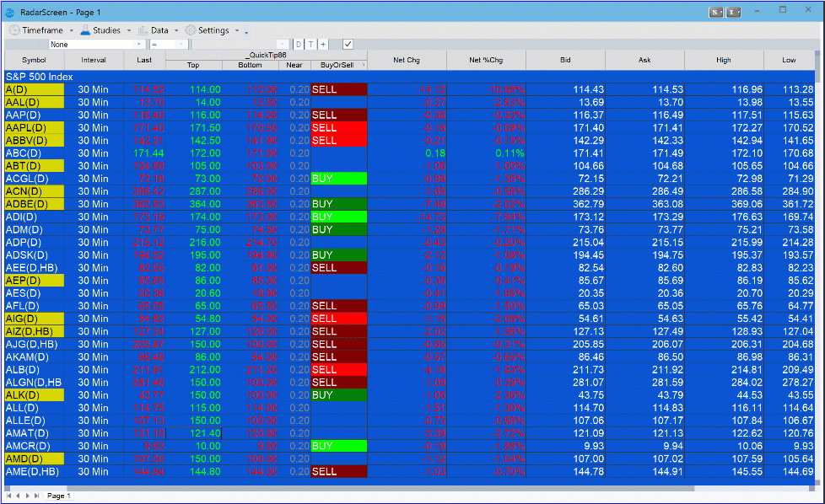Click the Net %Chg column header
The width and height of the screenshot is (825, 504).
coord(486,61)
